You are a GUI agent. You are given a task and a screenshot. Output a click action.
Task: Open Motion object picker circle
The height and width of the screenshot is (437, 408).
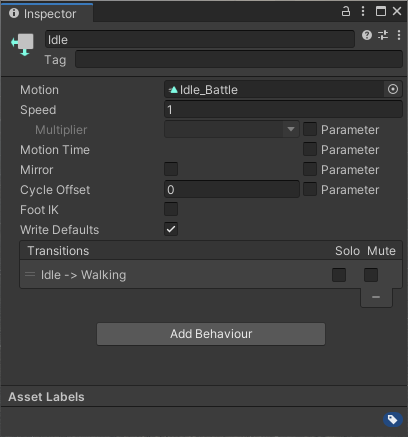(393, 89)
